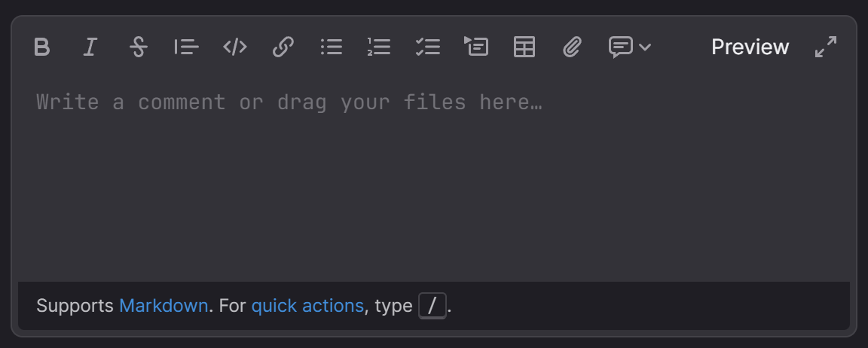This screenshot has width=868, height=348.
Task: Add a task checklist
Action: (427, 47)
